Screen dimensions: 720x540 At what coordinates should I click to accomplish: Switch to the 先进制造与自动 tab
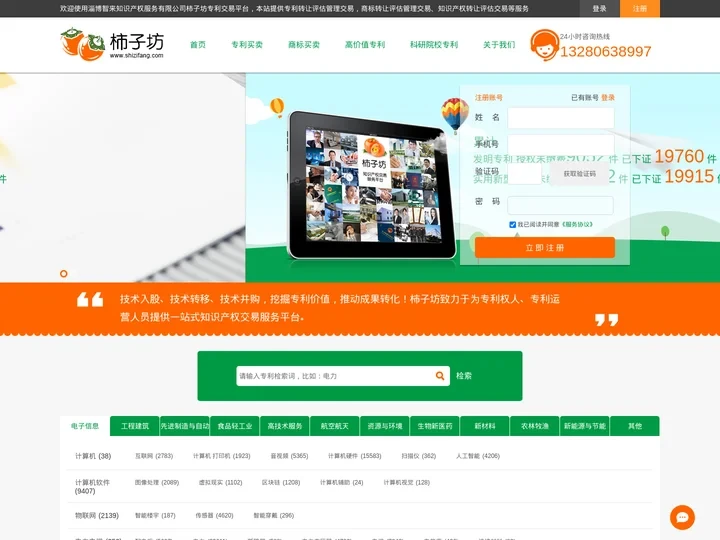(x=185, y=426)
